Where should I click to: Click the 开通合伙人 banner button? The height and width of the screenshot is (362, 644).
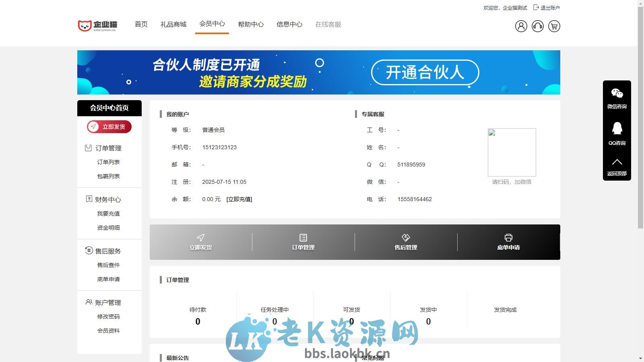click(x=425, y=73)
